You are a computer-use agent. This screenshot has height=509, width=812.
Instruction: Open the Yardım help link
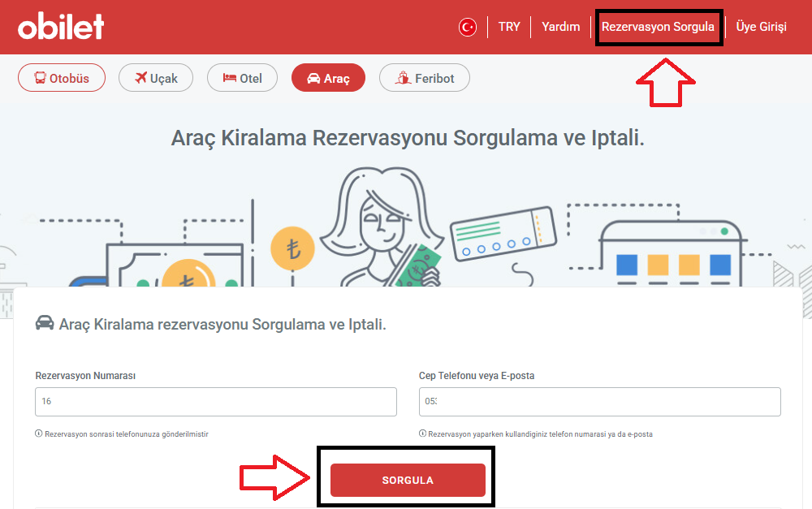[x=561, y=27]
